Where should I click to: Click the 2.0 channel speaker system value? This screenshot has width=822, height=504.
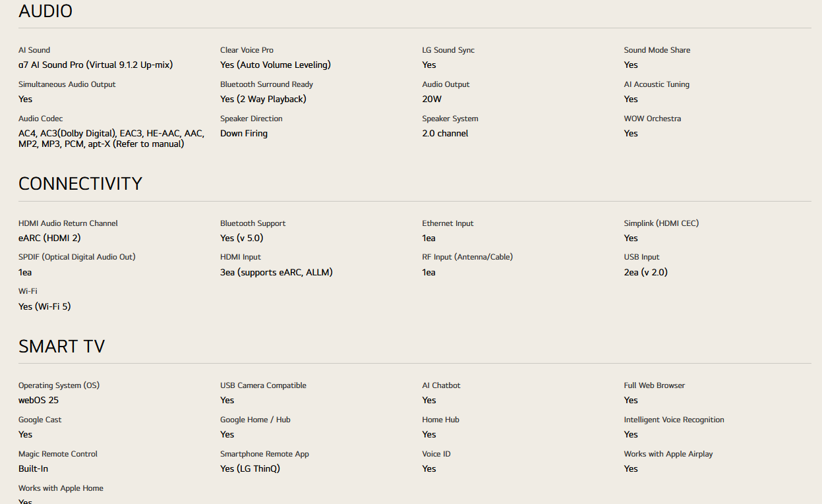tap(445, 133)
